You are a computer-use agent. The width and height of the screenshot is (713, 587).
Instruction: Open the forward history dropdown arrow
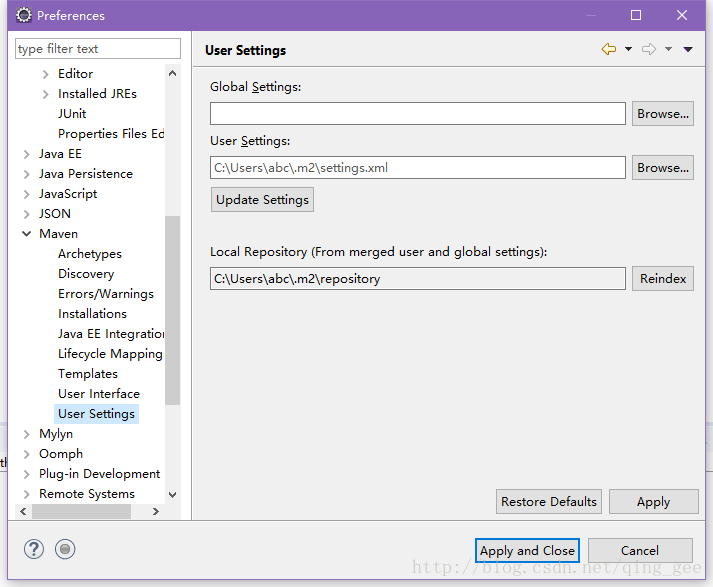[x=668, y=49]
